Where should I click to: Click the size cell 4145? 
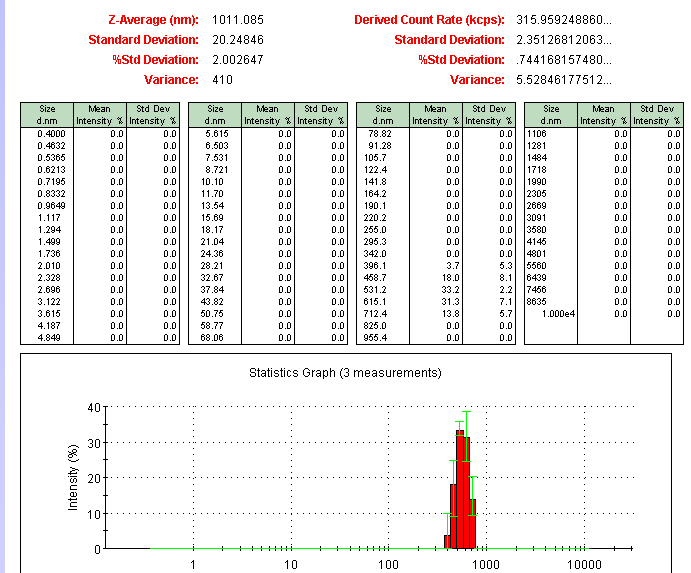click(x=536, y=242)
